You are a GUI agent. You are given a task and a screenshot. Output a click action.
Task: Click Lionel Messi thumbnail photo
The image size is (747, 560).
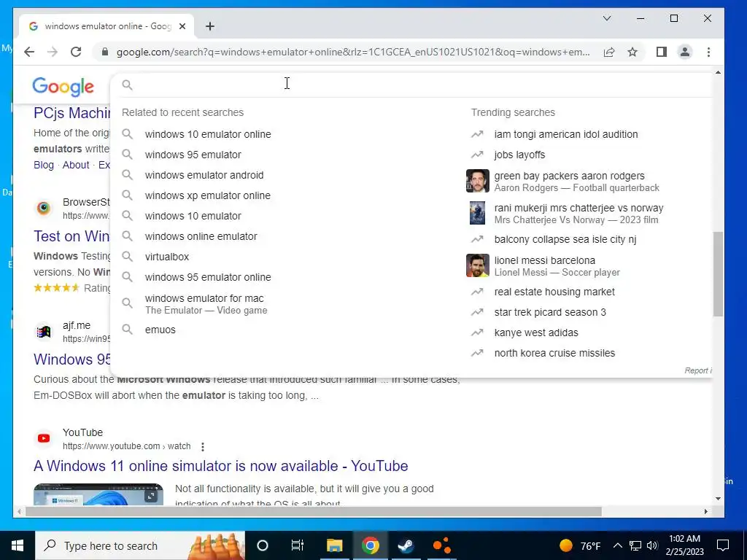tap(477, 265)
